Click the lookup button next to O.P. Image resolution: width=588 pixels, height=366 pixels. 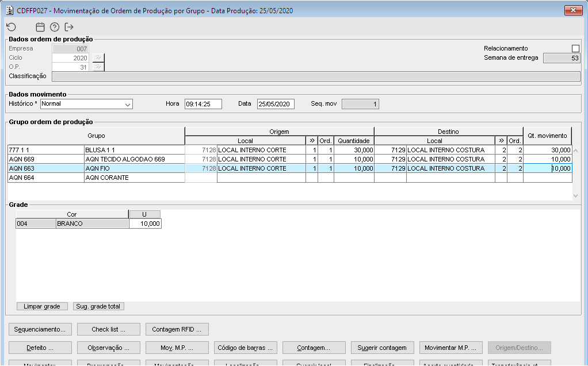coord(98,67)
